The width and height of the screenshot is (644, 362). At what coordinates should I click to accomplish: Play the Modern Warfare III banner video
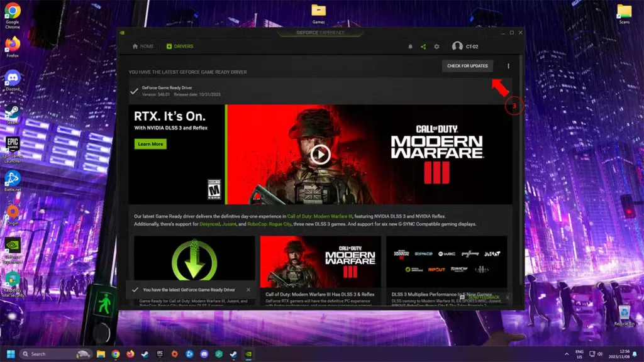pyautogui.click(x=320, y=155)
